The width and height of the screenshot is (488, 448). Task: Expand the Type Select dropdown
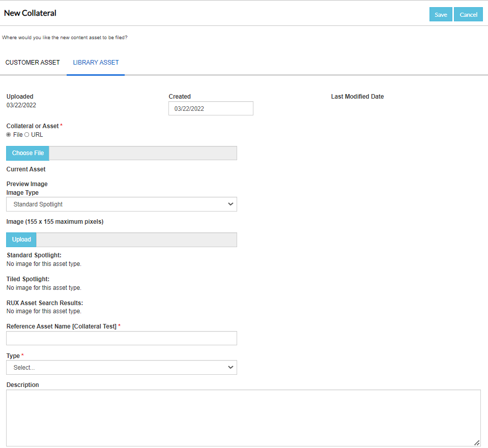(122, 368)
